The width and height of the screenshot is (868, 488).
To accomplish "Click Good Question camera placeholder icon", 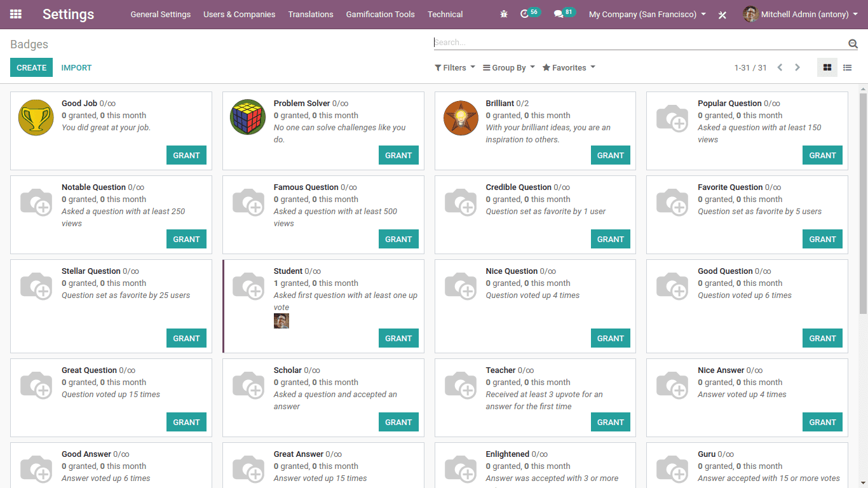I will 672,285.
